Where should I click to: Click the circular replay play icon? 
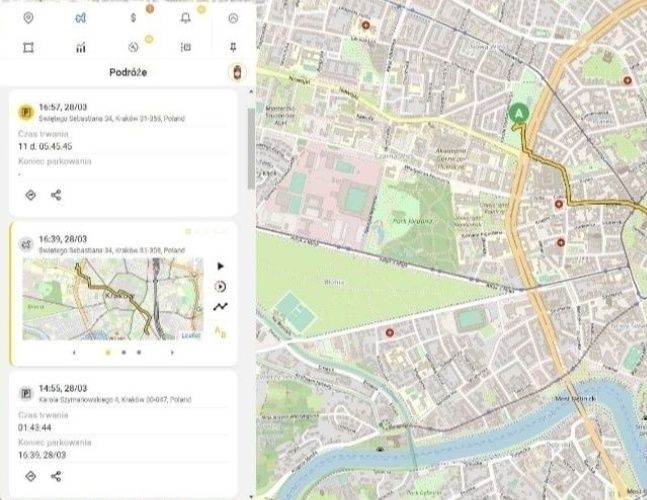pos(221,286)
